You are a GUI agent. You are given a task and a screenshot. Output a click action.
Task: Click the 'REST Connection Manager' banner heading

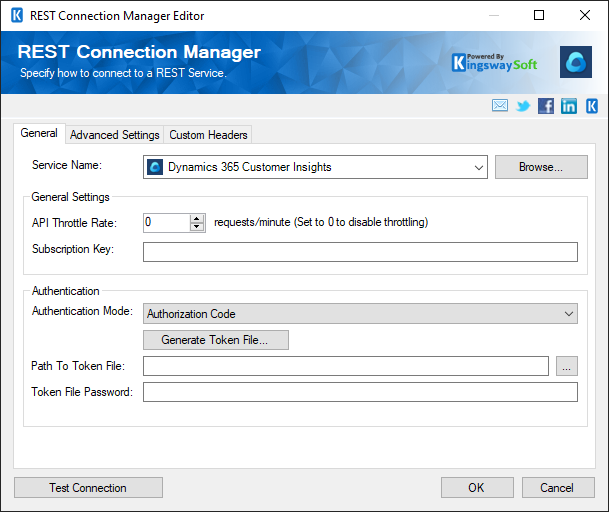pos(139,52)
